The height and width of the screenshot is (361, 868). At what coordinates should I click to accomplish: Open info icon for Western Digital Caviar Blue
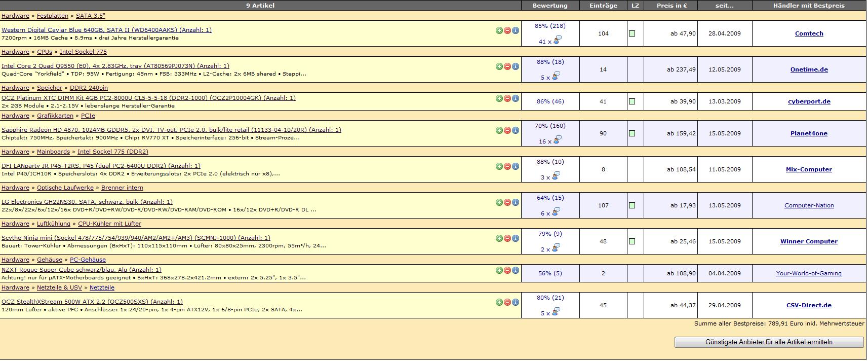(515, 30)
